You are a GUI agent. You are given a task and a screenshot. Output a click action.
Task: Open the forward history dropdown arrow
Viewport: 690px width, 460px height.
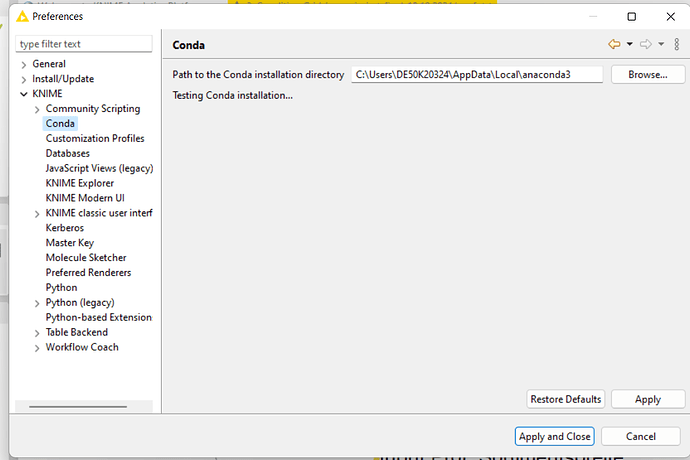coord(661,44)
